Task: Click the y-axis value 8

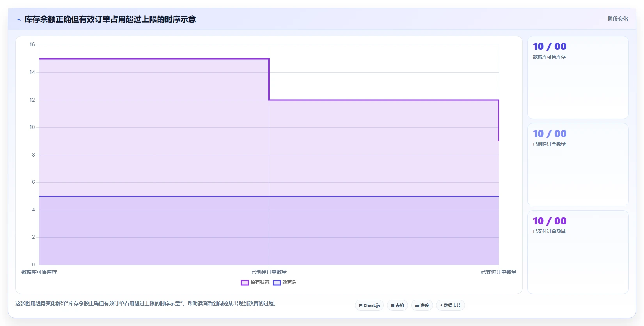Action: tap(34, 155)
